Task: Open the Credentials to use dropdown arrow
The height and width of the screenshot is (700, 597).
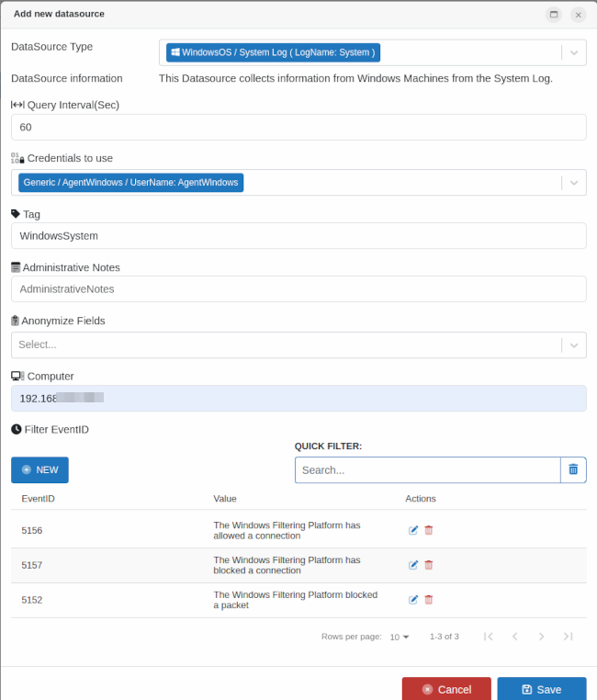Action: pyautogui.click(x=574, y=183)
